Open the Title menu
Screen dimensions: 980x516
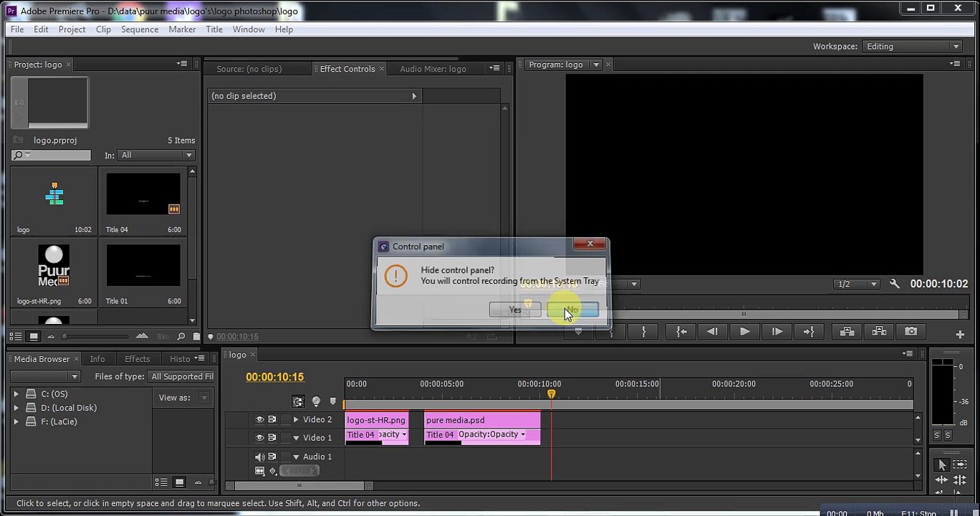point(214,29)
